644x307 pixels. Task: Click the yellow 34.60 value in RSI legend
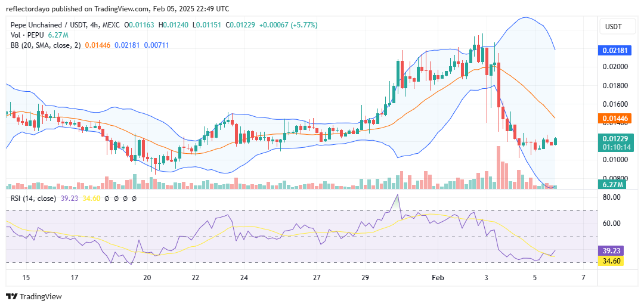pyautogui.click(x=92, y=199)
